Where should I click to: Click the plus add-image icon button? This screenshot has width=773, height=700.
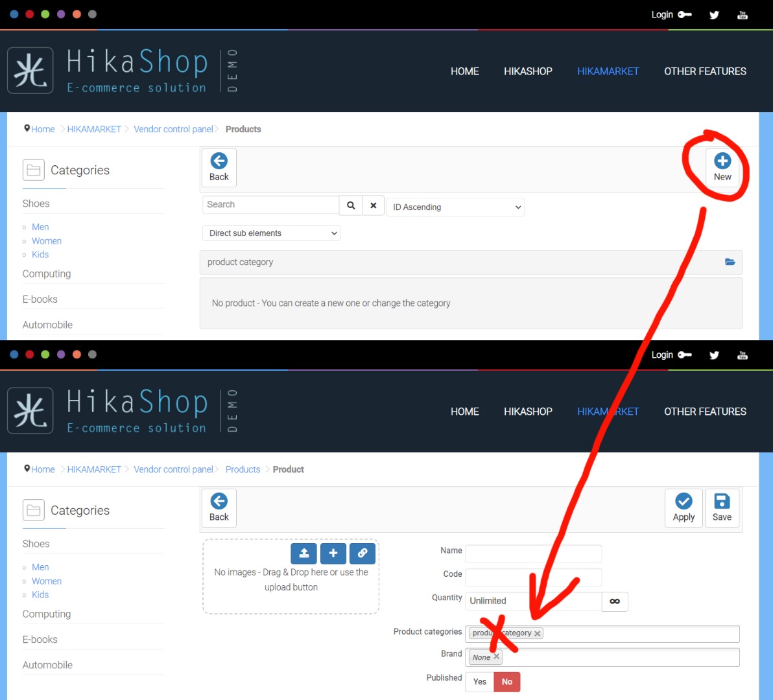(x=333, y=554)
